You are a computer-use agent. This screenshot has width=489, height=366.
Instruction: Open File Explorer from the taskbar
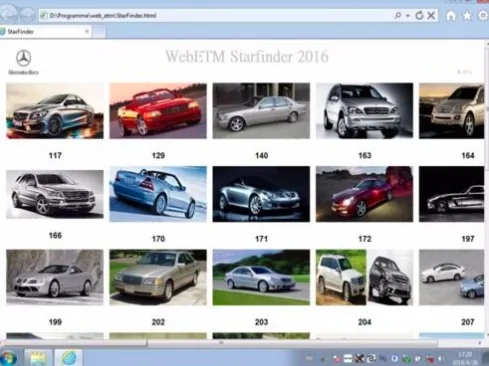pos(38,358)
